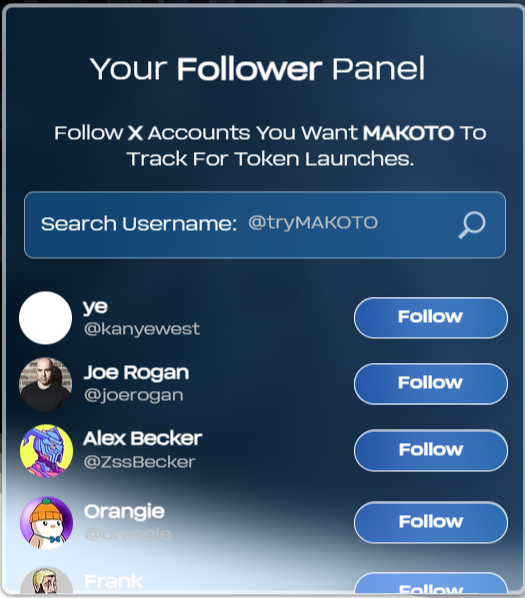Open Orangie's penguin avatar
This screenshot has width=525, height=598.
pyautogui.click(x=46, y=522)
